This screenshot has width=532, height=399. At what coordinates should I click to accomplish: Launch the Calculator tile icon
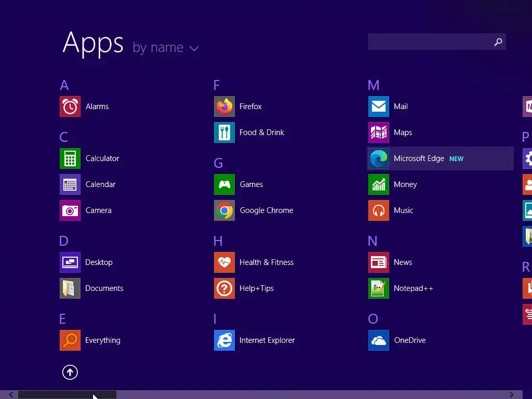tap(70, 158)
